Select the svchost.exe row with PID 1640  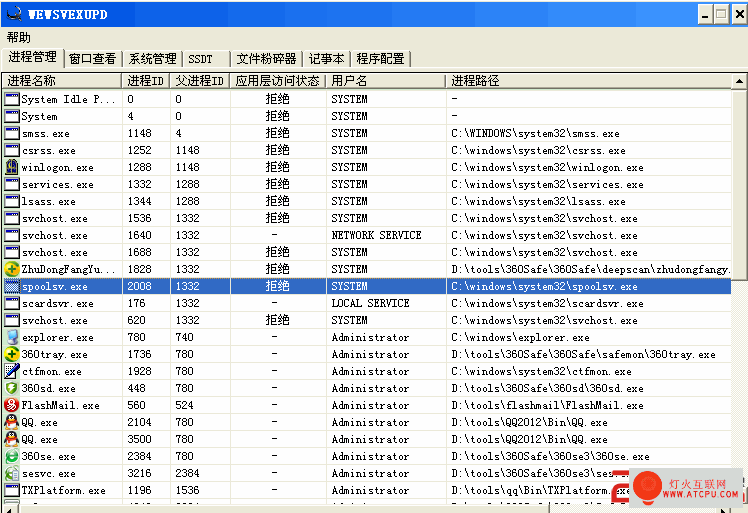tap(367, 235)
